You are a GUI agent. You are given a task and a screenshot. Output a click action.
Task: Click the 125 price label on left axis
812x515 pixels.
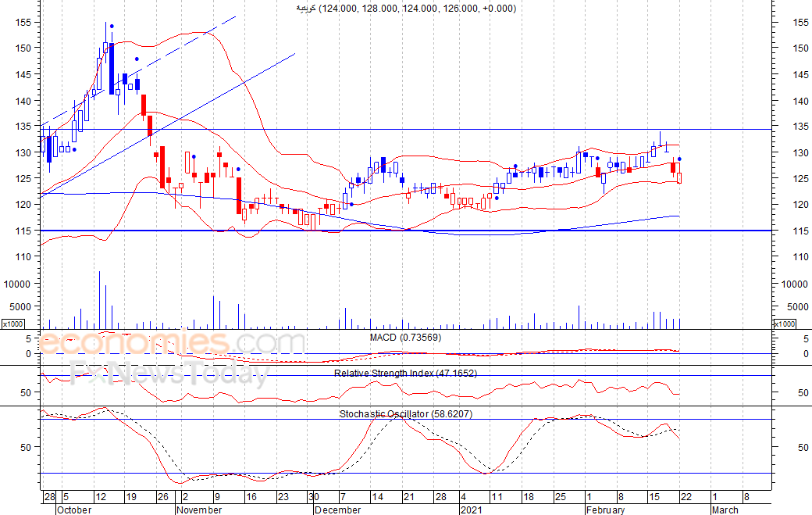click(x=23, y=178)
